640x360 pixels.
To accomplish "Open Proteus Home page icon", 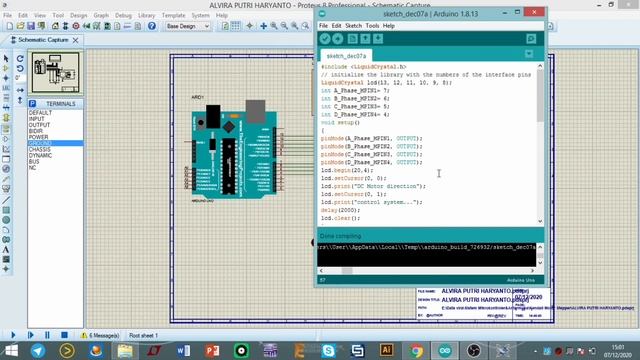I will (55, 26).
